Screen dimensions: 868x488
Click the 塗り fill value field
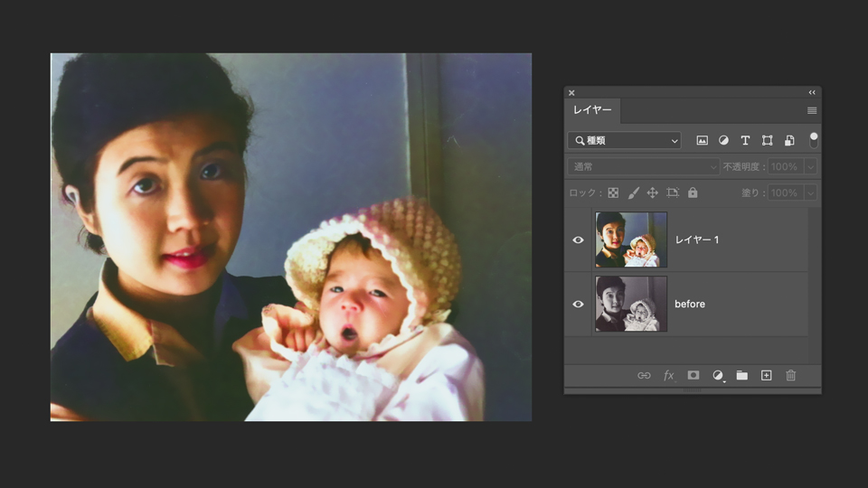coord(786,192)
